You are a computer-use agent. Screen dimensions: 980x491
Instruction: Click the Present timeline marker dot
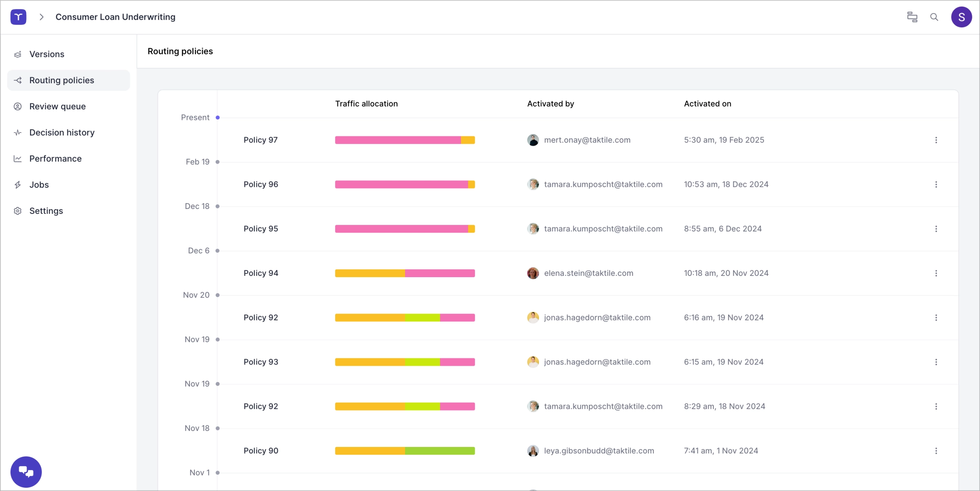(218, 118)
